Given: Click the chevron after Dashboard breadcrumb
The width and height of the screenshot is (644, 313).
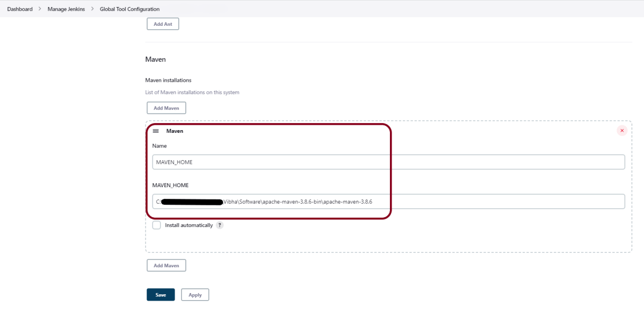Looking at the screenshot, I should tap(40, 9).
